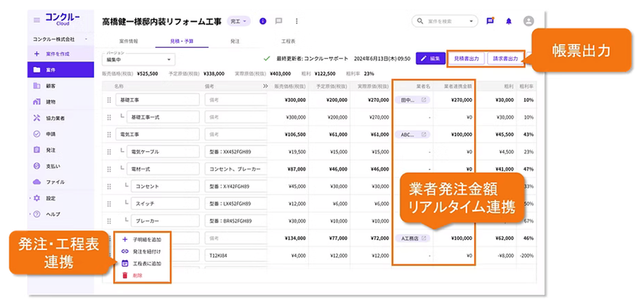Click the purple 編集 button

pos(430,58)
